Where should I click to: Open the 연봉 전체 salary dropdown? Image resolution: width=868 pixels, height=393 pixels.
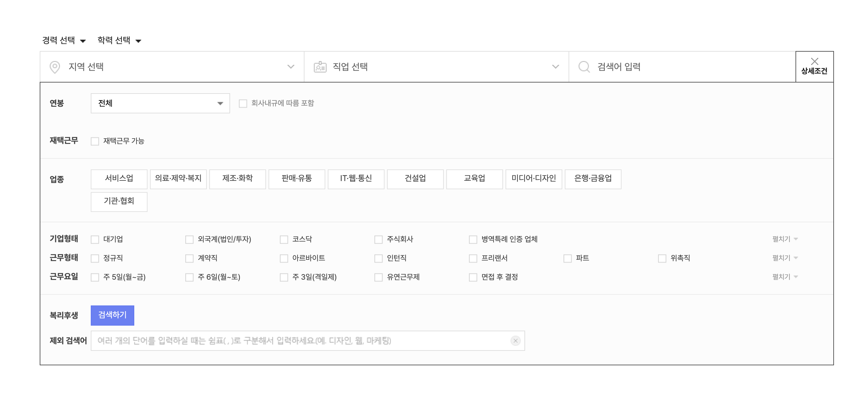pos(160,103)
